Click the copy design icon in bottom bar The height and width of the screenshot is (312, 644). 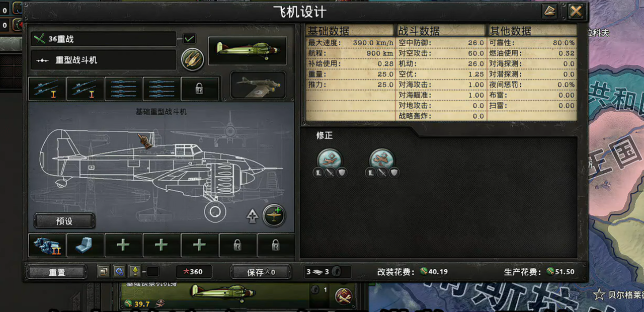tap(103, 272)
